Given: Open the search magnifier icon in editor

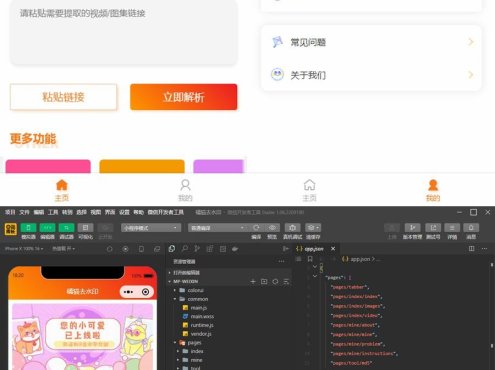Looking at the screenshot, I should pyautogui.click(x=185, y=249).
